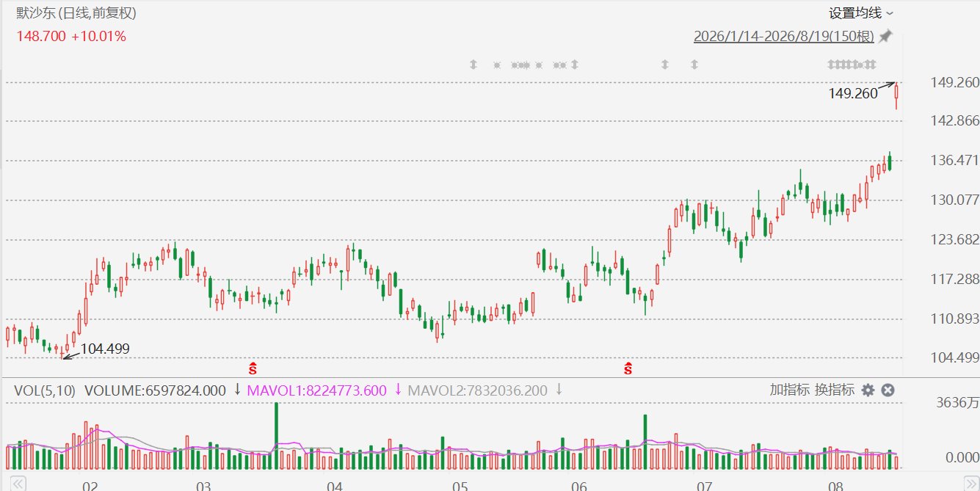Click the grey arrow after MAVOL2
The height and width of the screenshot is (491, 980).
(559, 390)
